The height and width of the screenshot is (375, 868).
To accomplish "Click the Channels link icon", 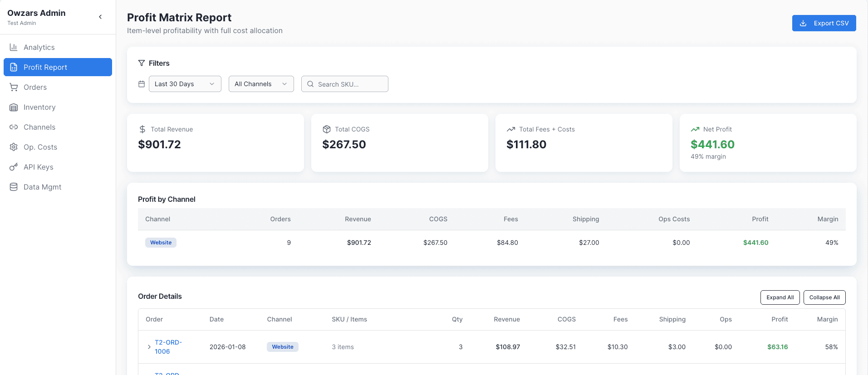I will [14, 127].
